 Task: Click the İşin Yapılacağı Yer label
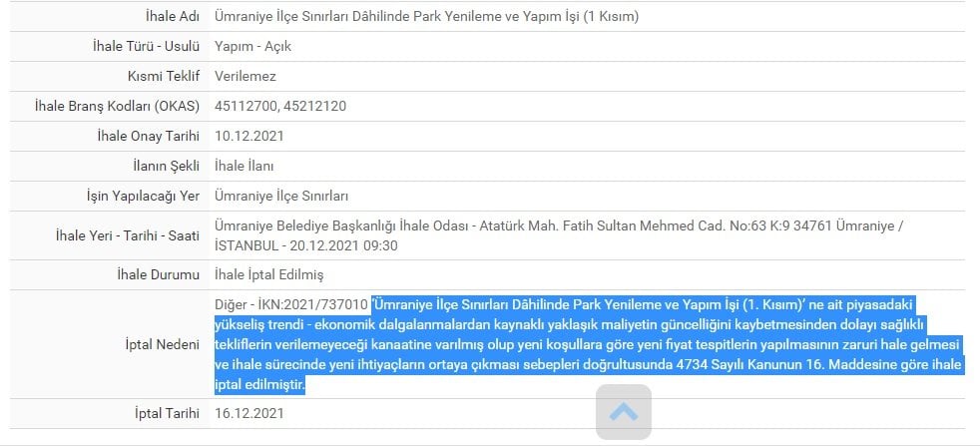144,196
